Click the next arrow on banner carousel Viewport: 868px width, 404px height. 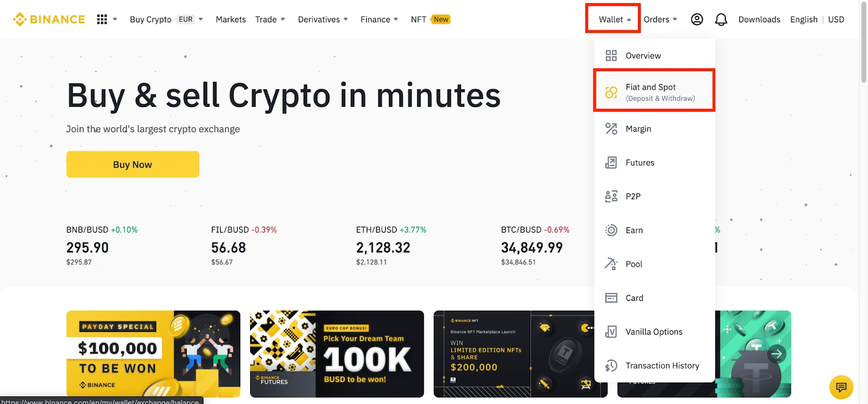pyautogui.click(x=777, y=354)
